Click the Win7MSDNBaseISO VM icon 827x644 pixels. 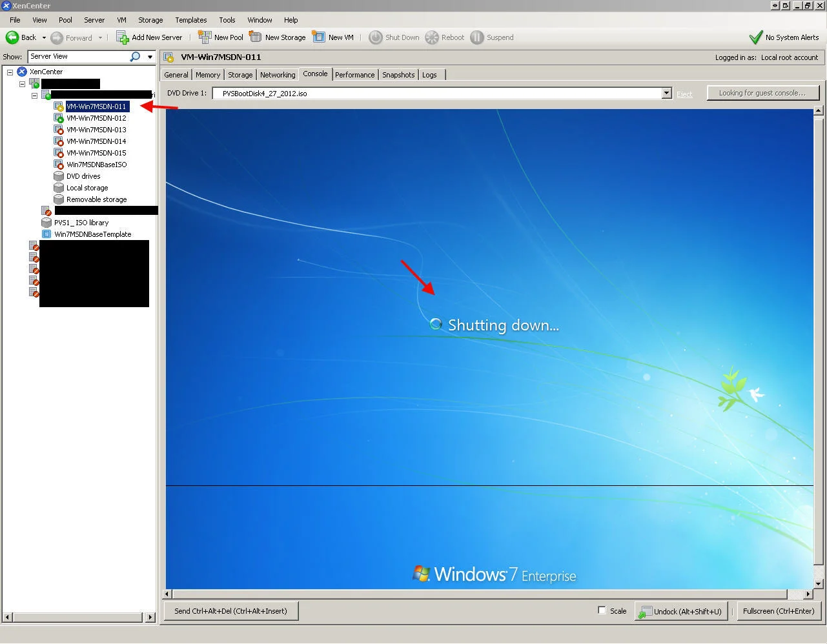pyautogui.click(x=59, y=165)
